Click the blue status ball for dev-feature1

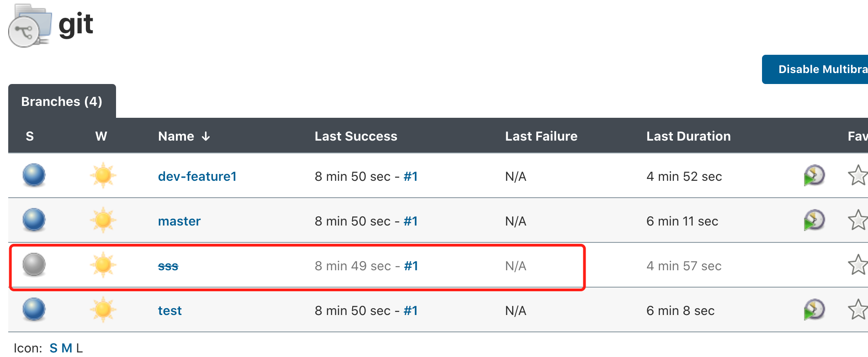coord(34,175)
